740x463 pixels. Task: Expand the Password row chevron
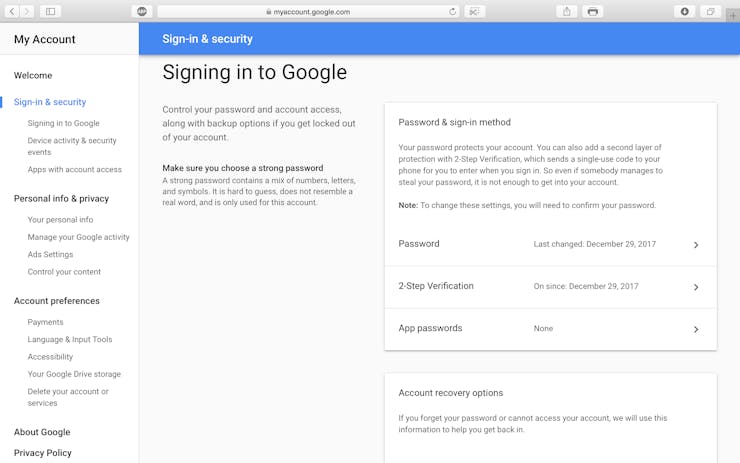[696, 244]
